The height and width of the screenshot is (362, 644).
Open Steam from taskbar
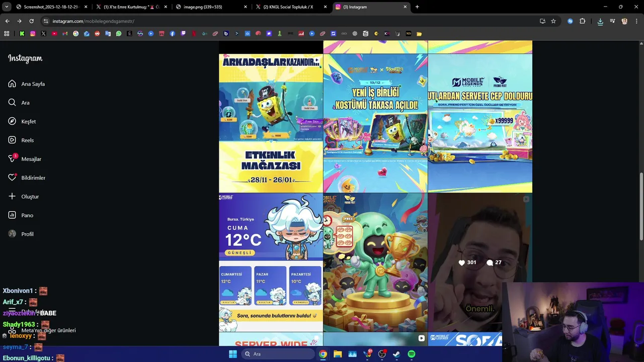tap(396, 354)
